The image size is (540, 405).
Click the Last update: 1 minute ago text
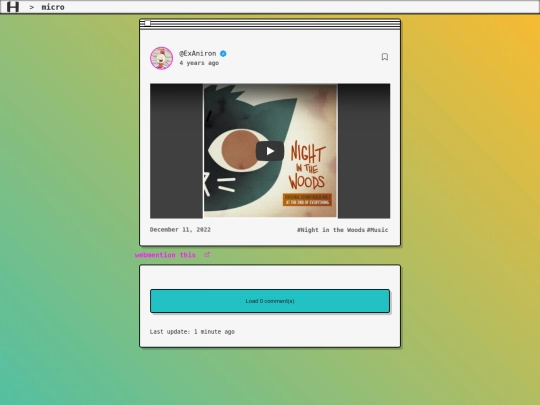[x=192, y=332]
